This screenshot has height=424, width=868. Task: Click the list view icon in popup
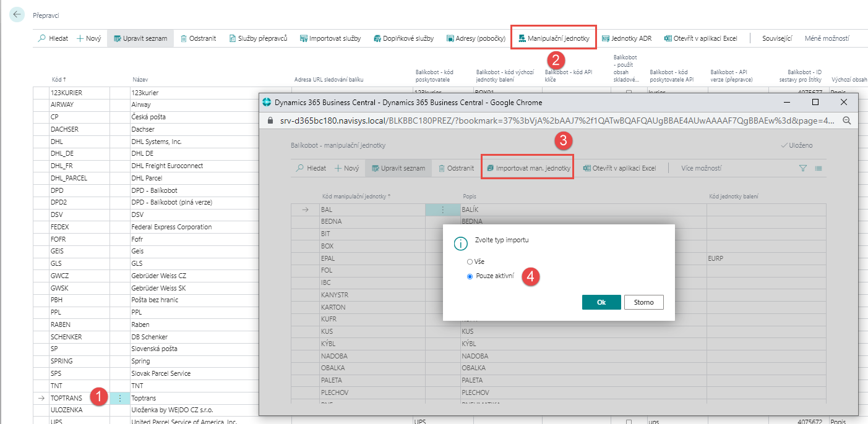coord(818,168)
